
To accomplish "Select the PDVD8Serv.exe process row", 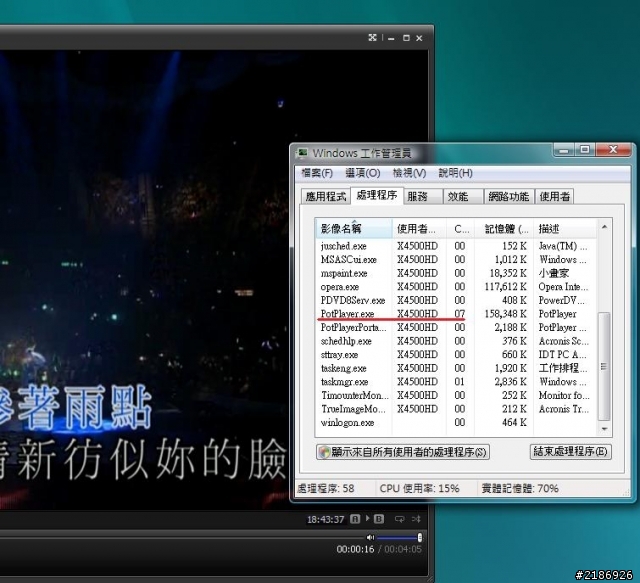I will (x=456, y=300).
